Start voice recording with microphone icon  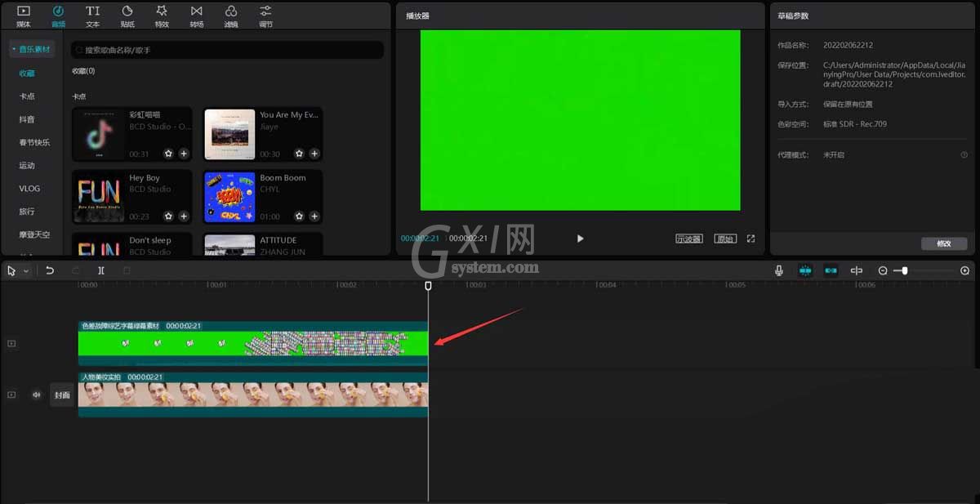coord(779,270)
